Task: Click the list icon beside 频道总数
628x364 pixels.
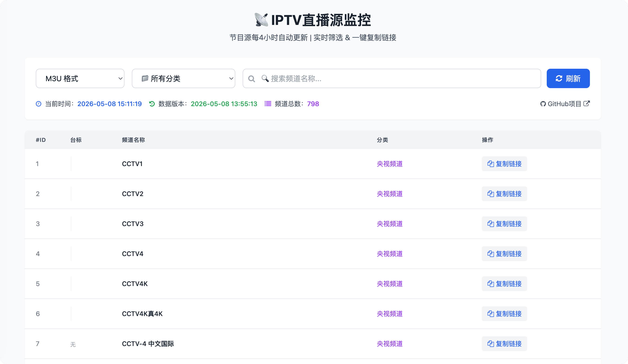Action: point(268,104)
